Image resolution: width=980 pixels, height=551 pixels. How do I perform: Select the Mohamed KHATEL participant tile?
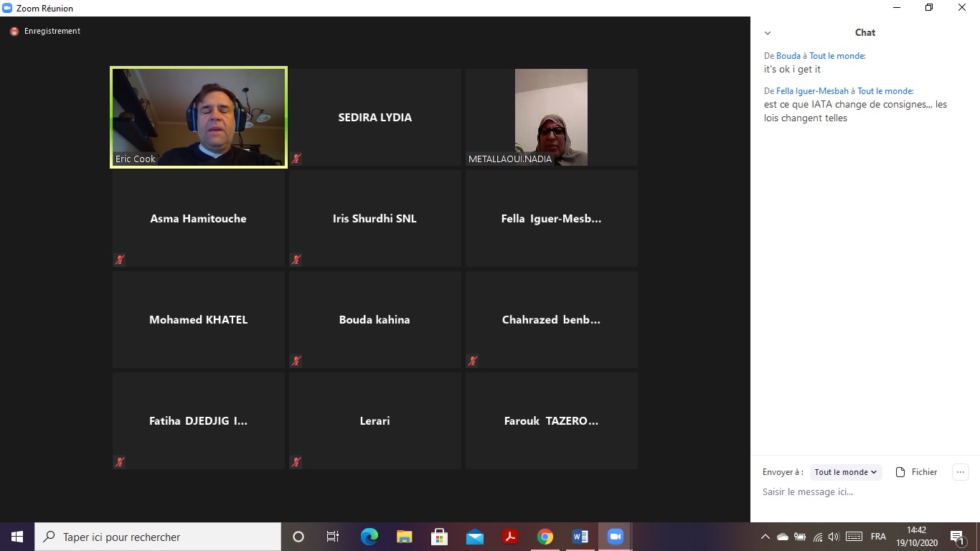199,320
